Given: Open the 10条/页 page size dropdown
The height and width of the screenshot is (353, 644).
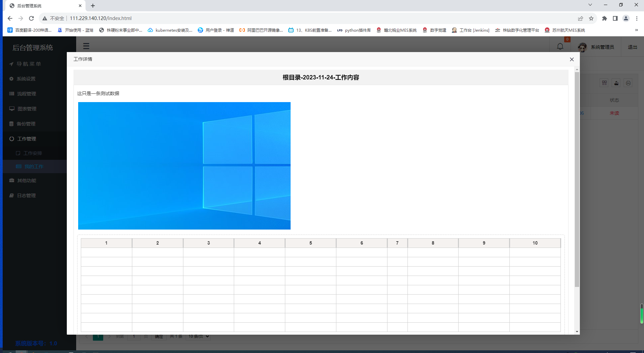Looking at the screenshot, I should (198, 336).
